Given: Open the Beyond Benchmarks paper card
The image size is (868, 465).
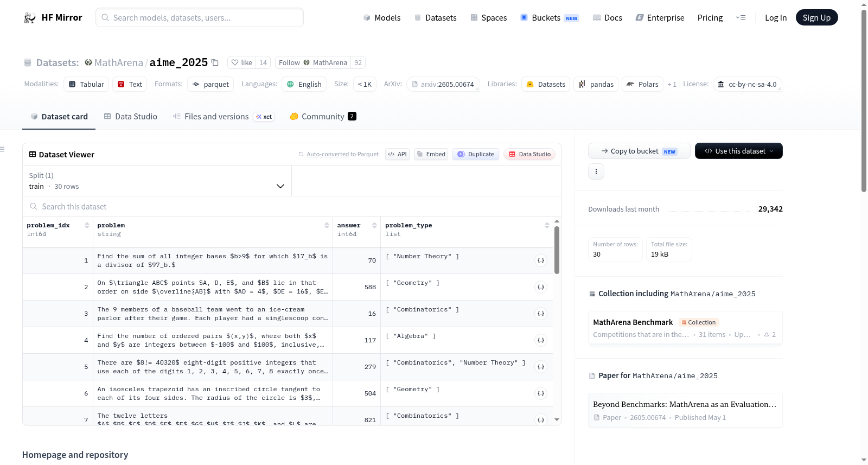Looking at the screenshot, I should click(x=685, y=410).
